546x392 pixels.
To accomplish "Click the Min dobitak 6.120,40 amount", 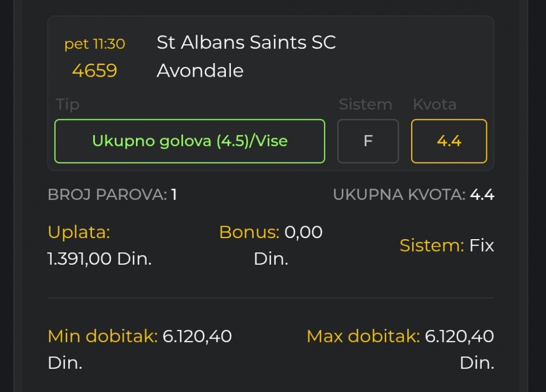I will point(197,336).
